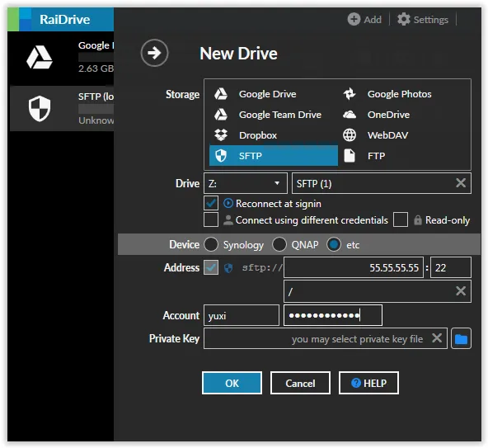488x448 pixels.
Task: Toggle Reconnect at signin checkbox
Action: (x=211, y=203)
